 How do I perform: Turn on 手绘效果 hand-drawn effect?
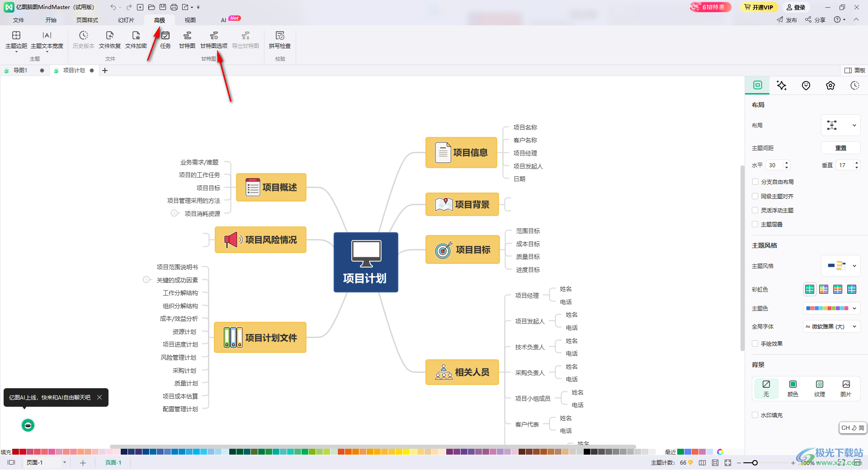click(755, 343)
